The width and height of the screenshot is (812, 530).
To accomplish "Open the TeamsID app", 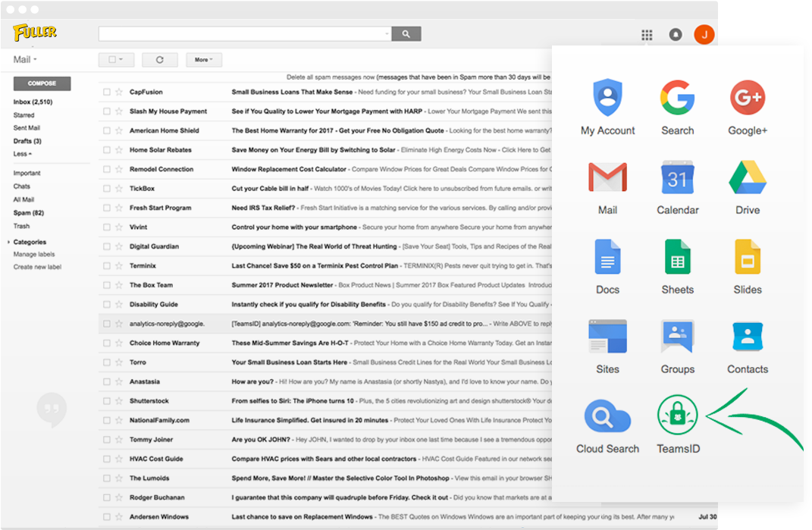I will (678, 425).
